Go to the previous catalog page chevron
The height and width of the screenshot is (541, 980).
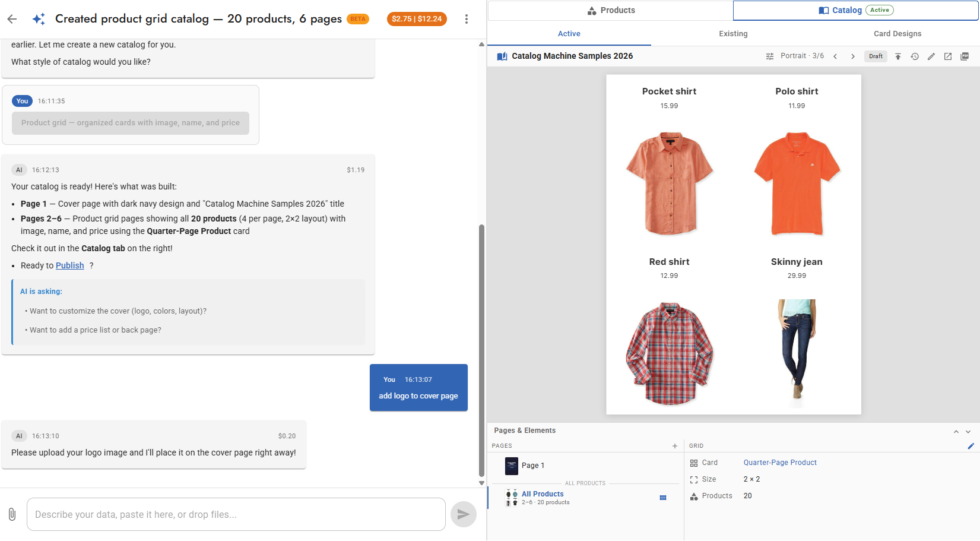click(x=835, y=56)
